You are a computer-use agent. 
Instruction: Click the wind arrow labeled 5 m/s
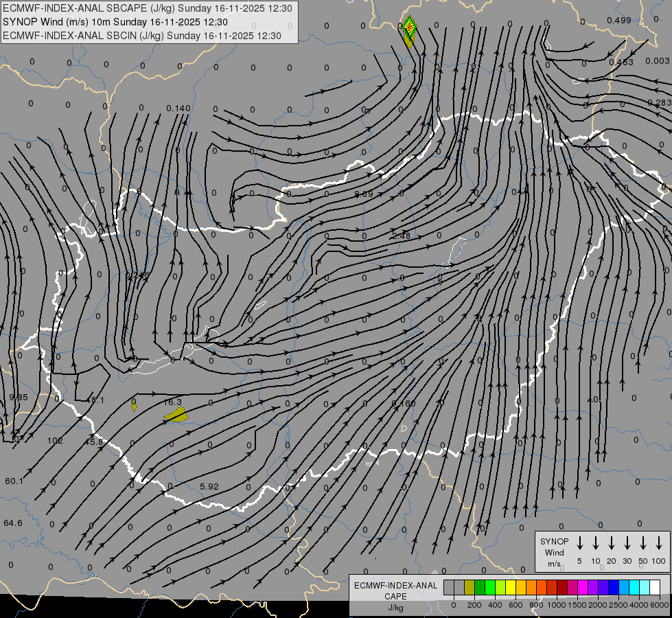(579, 543)
